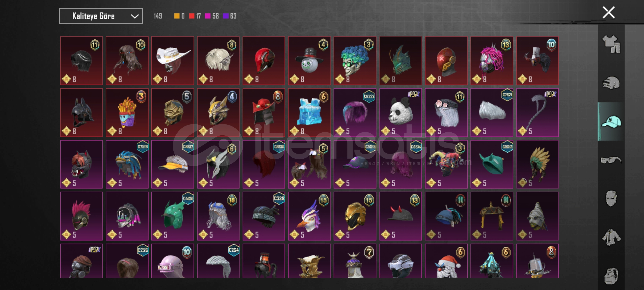
Task: Open the outfit clothing category icon
Action: pyautogui.click(x=611, y=44)
